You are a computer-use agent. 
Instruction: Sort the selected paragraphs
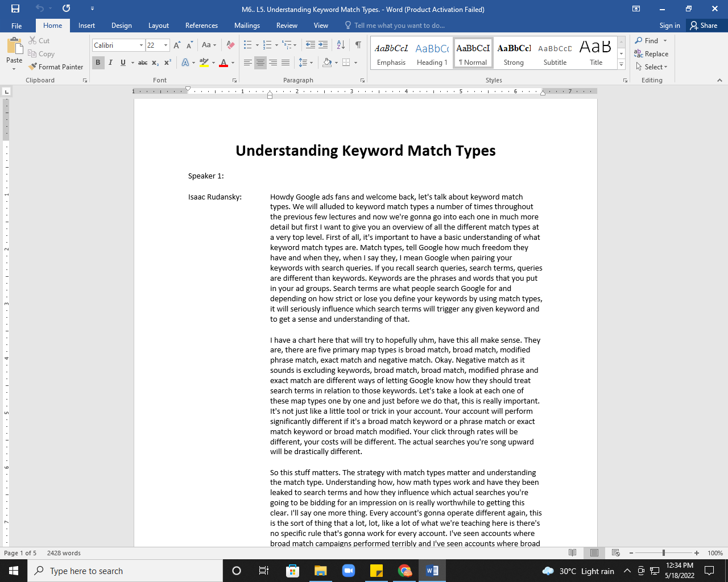pyautogui.click(x=341, y=45)
